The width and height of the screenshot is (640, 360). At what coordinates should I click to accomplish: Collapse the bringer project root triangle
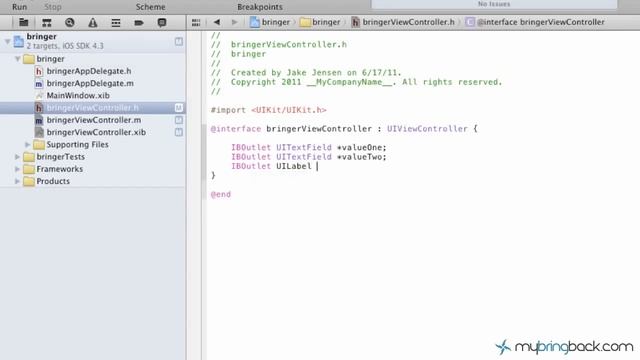[7, 41]
